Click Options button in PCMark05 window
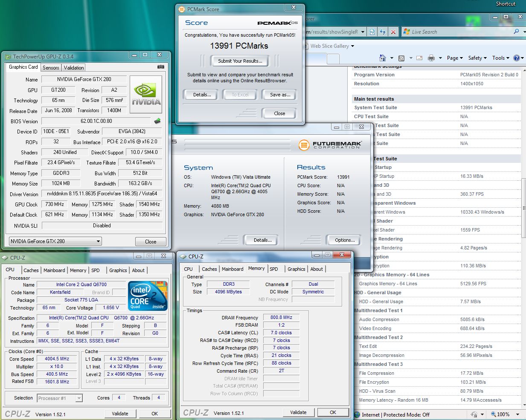The image size is (526, 420). pyautogui.click(x=345, y=240)
